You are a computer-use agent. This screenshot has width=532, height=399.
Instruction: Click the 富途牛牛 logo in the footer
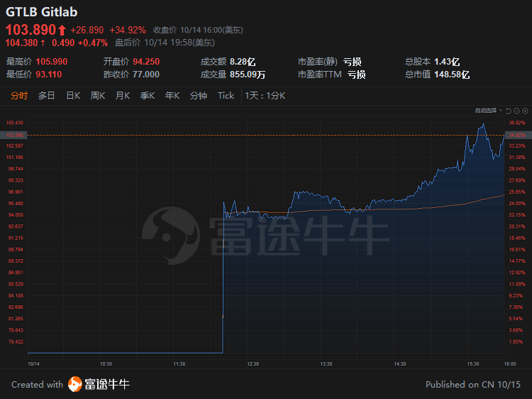point(99,384)
